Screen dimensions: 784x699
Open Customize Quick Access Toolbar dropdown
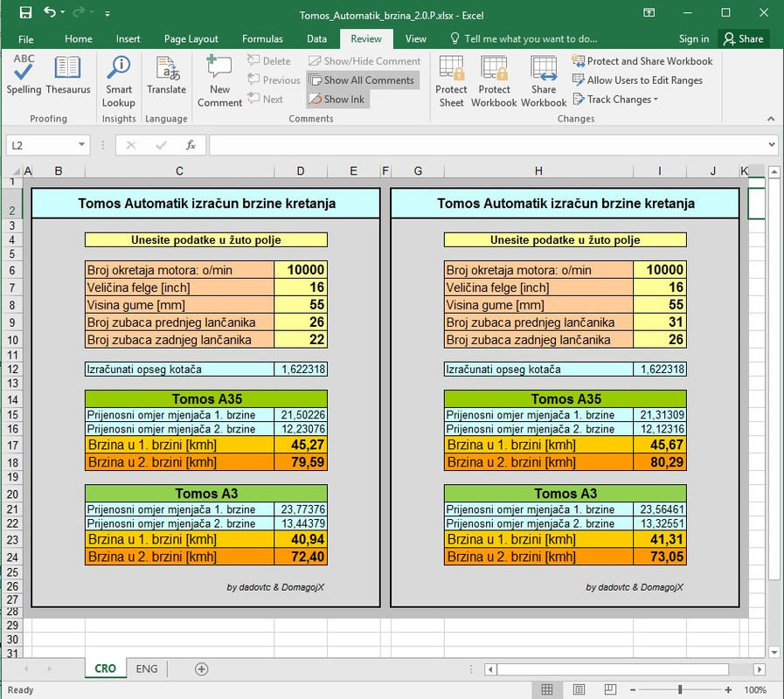(108, 13)
